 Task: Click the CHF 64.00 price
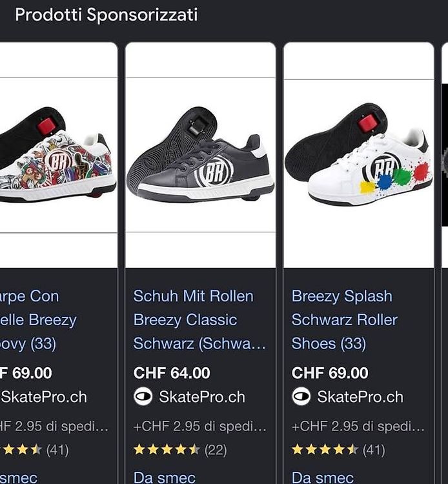(172, 373)
